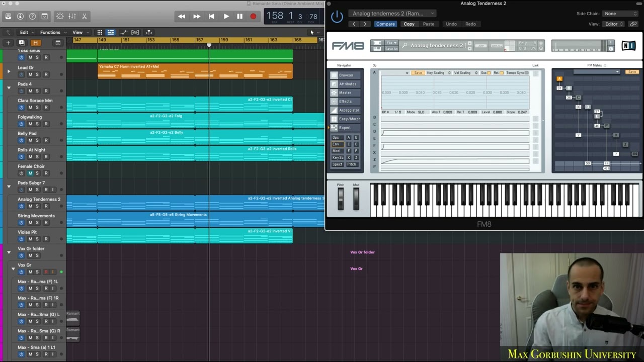Click FM8 Save As button

[x=391, y=49]
